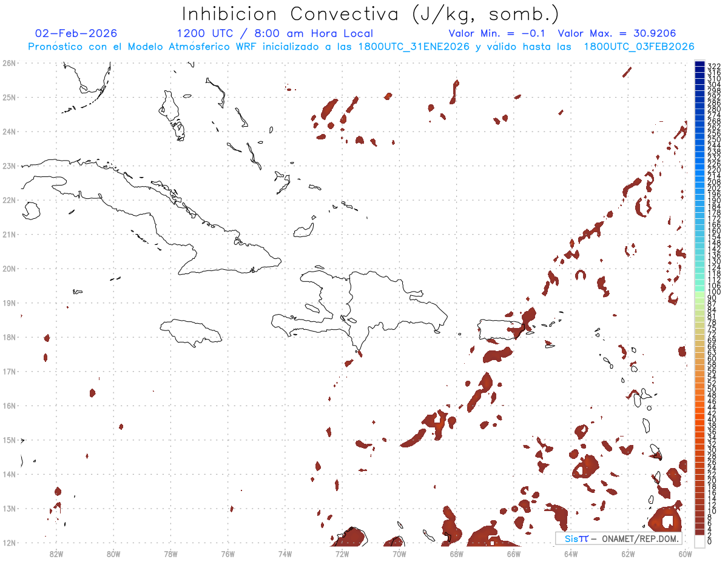Click the darkest blue swatch beside 322

click(x=699, y=63)
